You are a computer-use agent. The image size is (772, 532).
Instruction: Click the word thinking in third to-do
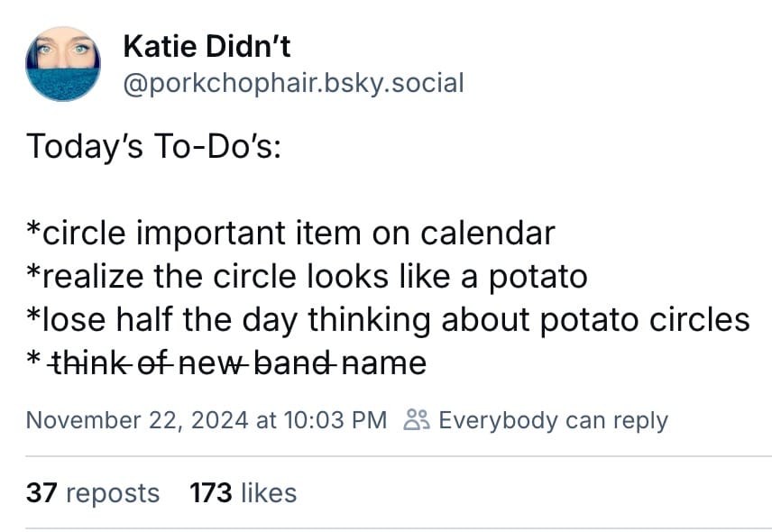coord(374,318)
